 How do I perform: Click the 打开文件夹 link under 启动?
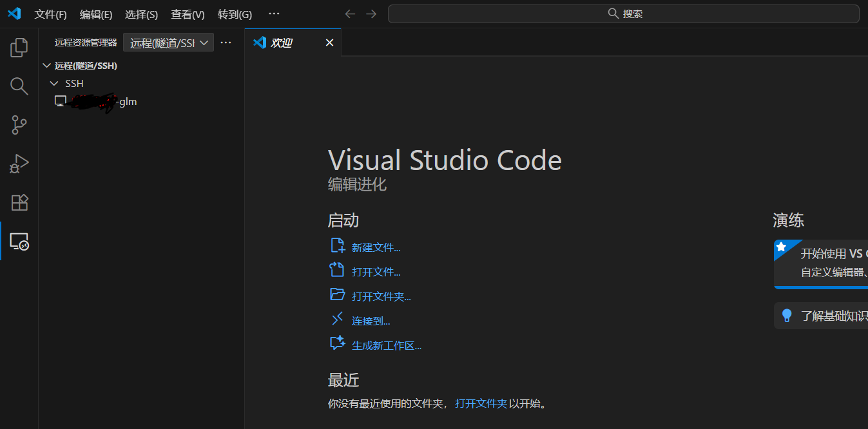point(380,296)
